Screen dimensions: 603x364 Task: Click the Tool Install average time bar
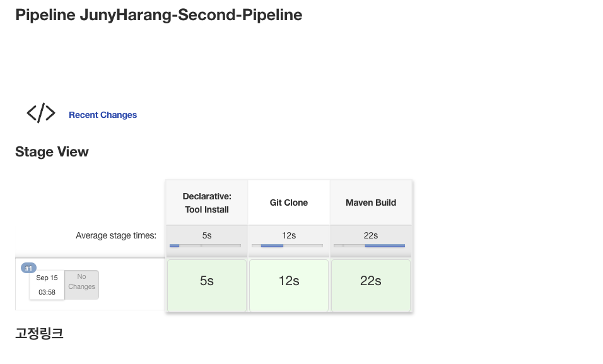click(206, 245)
